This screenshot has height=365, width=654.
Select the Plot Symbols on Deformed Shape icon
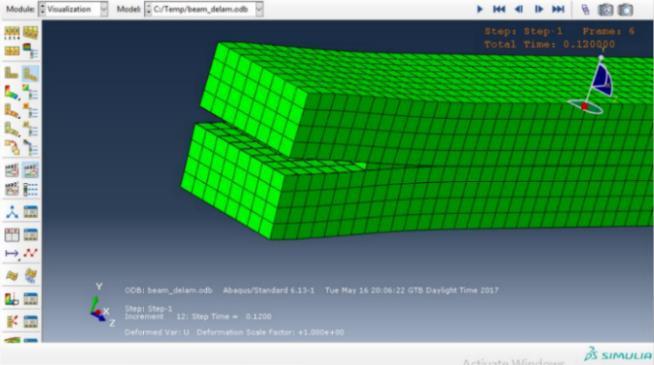click(x=12, y=111)
